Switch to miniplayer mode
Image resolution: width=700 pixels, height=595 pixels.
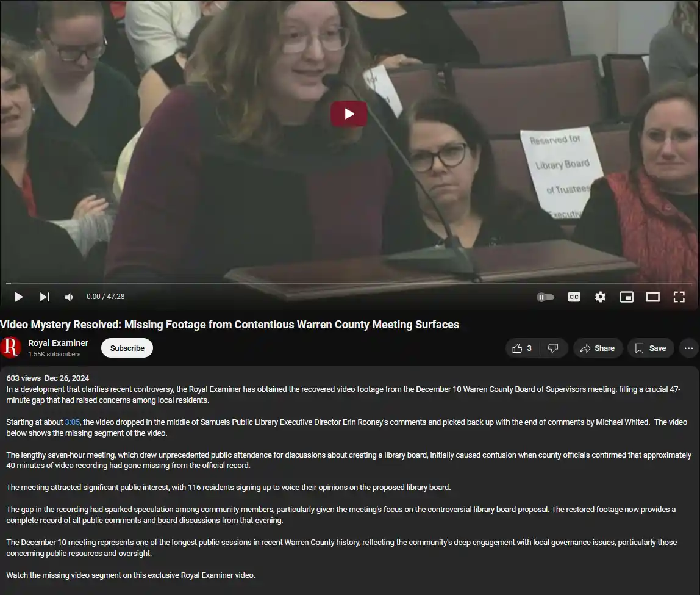(627, 297)
